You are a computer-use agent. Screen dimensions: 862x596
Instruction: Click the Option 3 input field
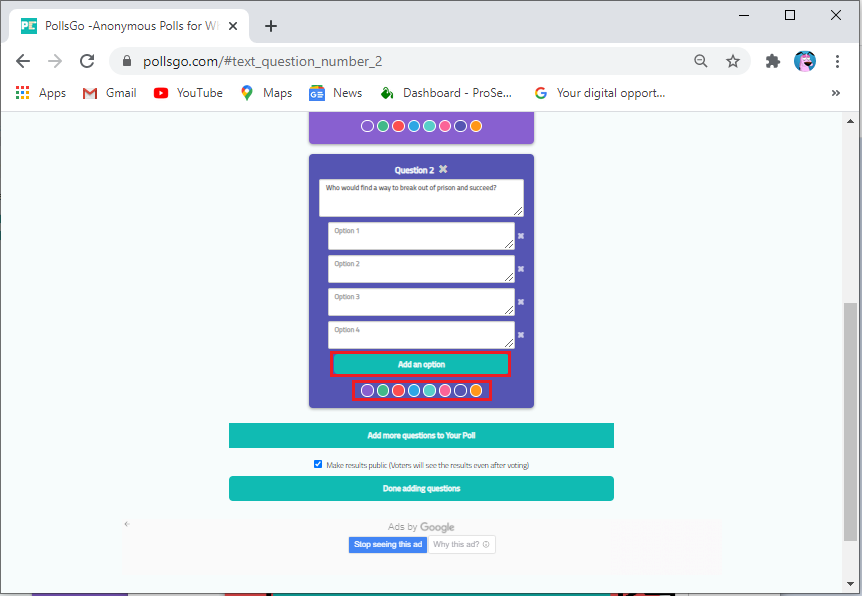pos(421,302)
